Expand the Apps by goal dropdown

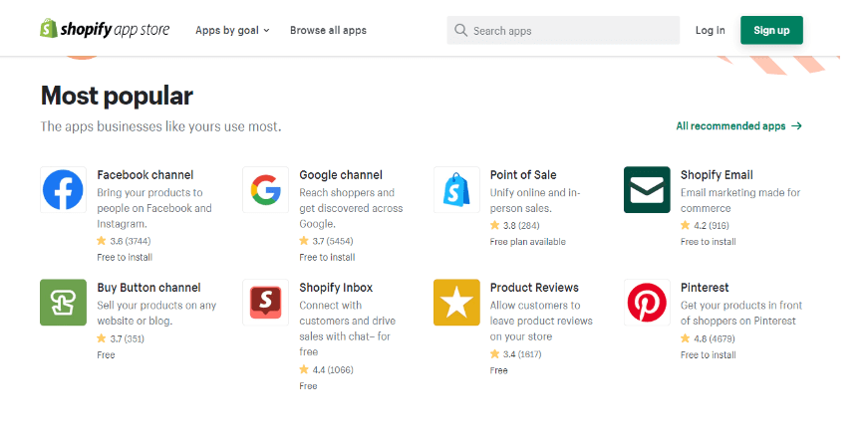(232, 31)
